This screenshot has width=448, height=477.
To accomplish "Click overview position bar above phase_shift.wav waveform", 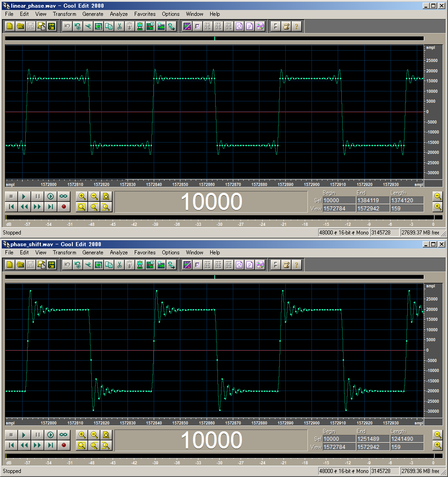I will pos(214,277).
